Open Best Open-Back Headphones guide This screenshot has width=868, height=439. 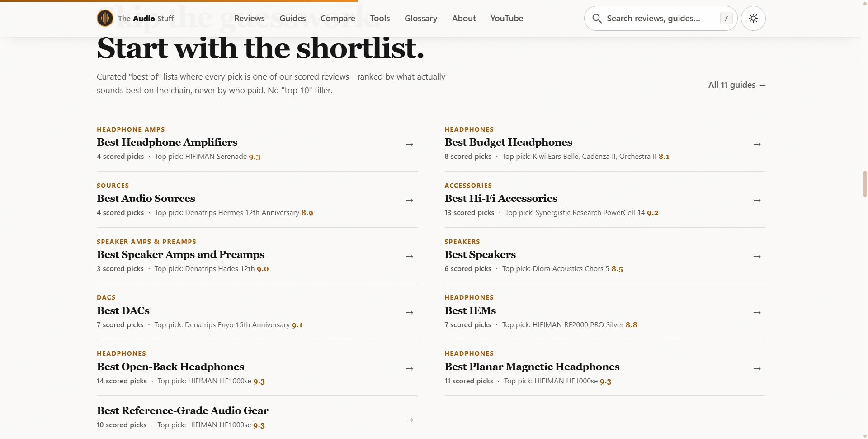[170, 367]
